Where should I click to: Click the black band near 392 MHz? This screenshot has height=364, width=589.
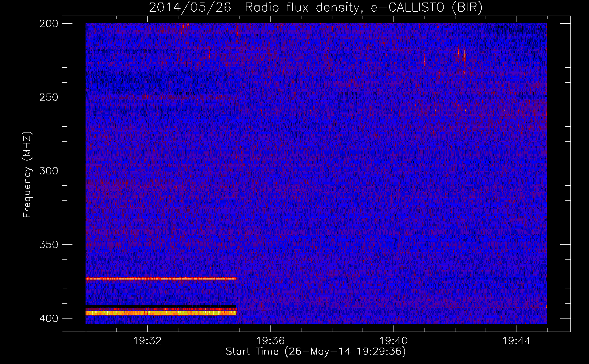click(x=161, y=306)
